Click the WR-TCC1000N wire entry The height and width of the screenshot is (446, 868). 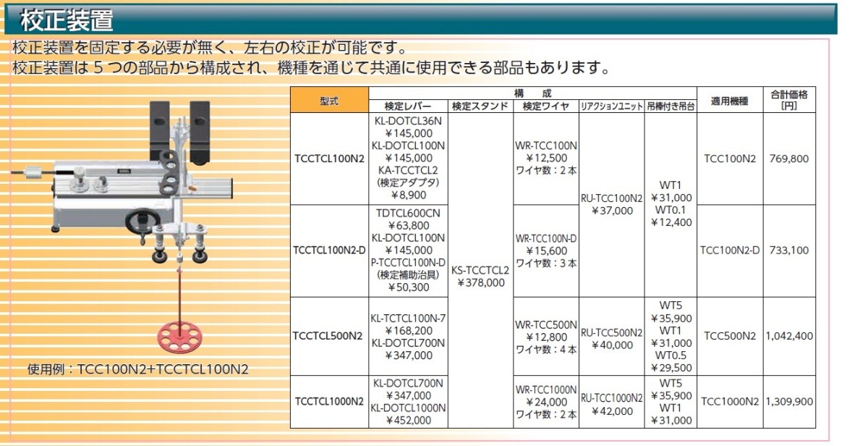click(x=546, y=389)
